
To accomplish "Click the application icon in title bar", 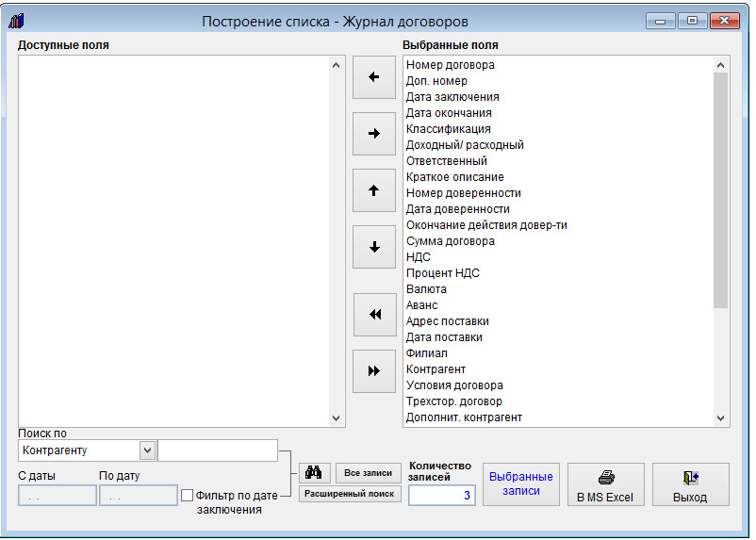I will 16,22.
